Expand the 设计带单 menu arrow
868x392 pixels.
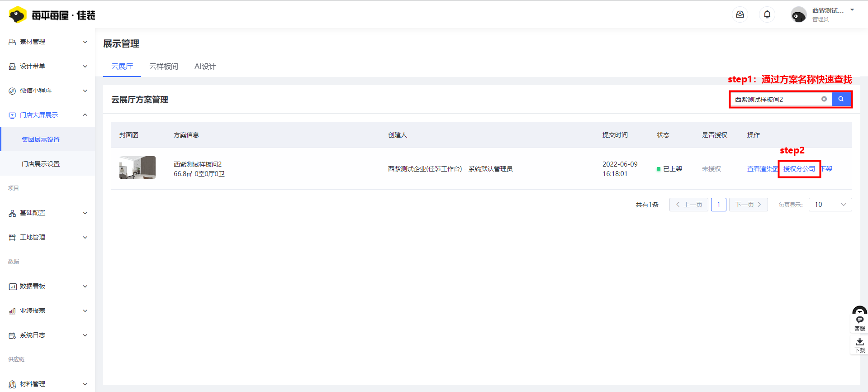[85, 66]
